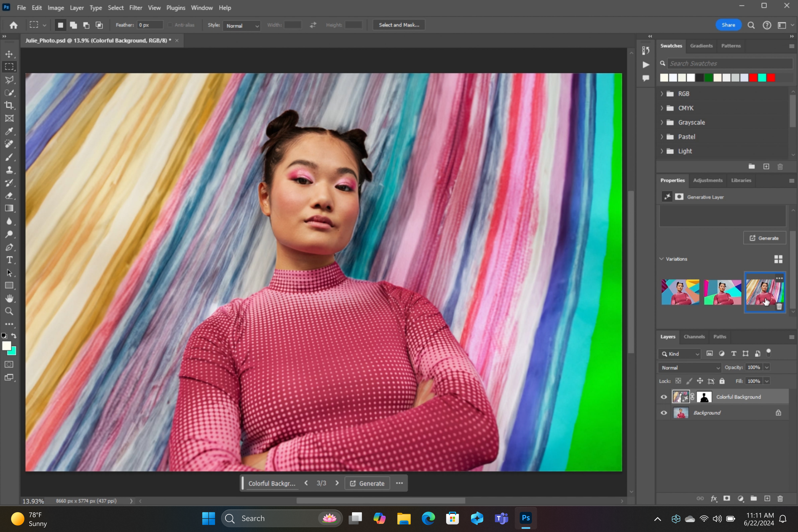Click the Generate button
Image resolution: width=798 pixels, height=532 pixels.
click(765, 238)
